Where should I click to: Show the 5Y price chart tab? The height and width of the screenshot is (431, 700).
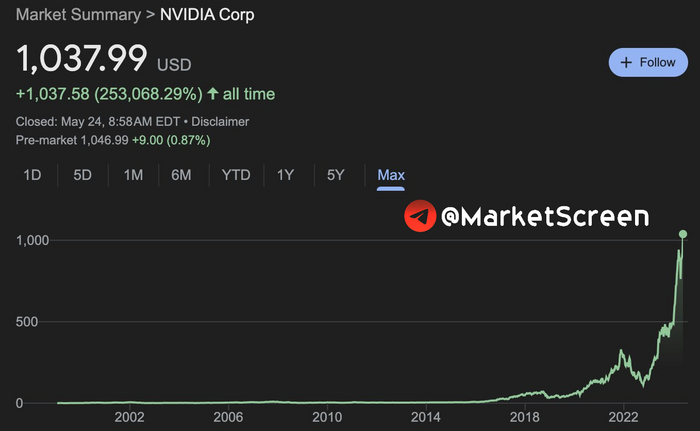335,175
